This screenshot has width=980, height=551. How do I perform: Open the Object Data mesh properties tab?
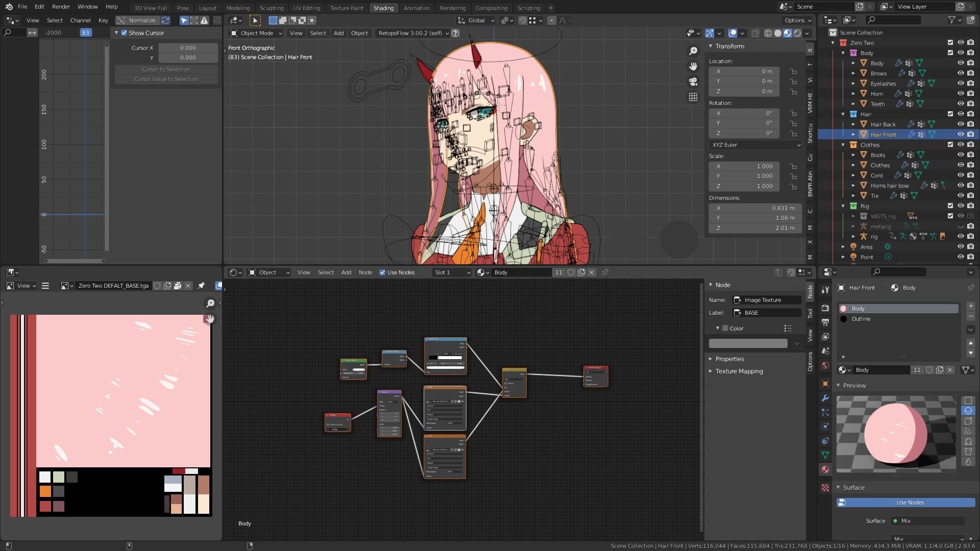click(825, 455)
